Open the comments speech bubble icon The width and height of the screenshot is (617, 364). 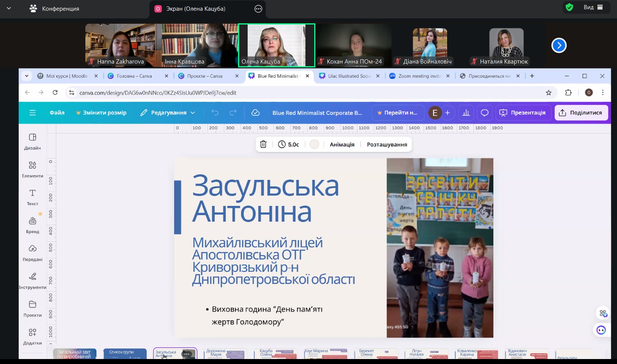[x=485, y=113]
